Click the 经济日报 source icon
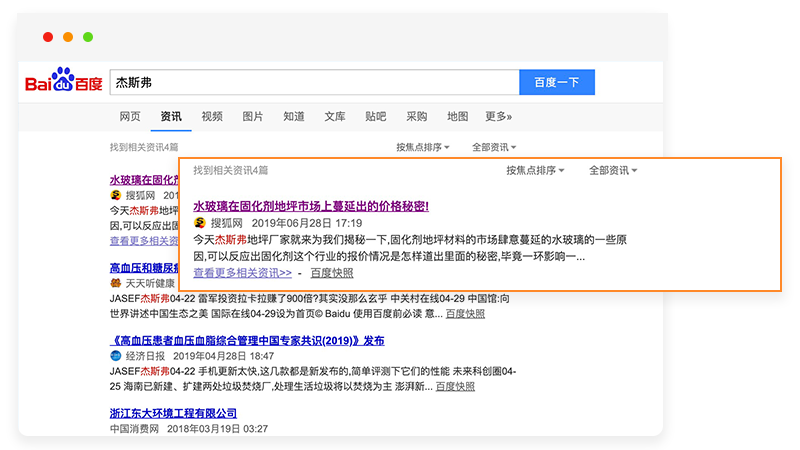Viewport: 800px width, 450px height. 115,356
